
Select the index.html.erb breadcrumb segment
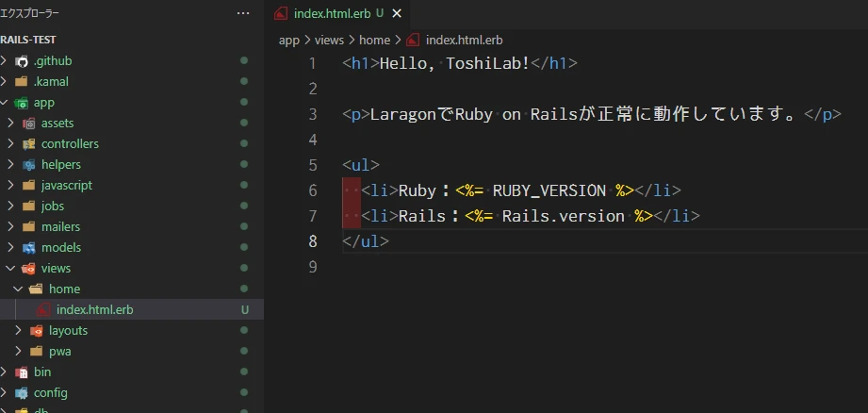(464, 41)
